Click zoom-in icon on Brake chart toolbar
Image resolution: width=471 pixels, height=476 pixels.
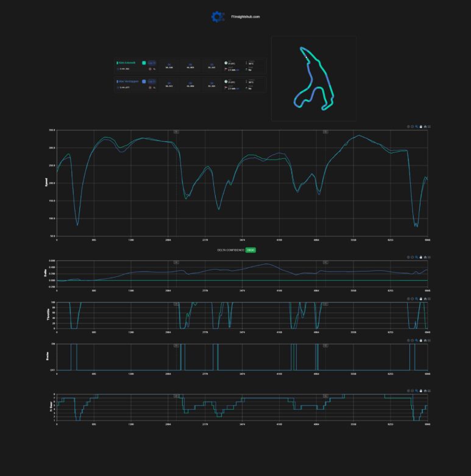pos(408,340)
